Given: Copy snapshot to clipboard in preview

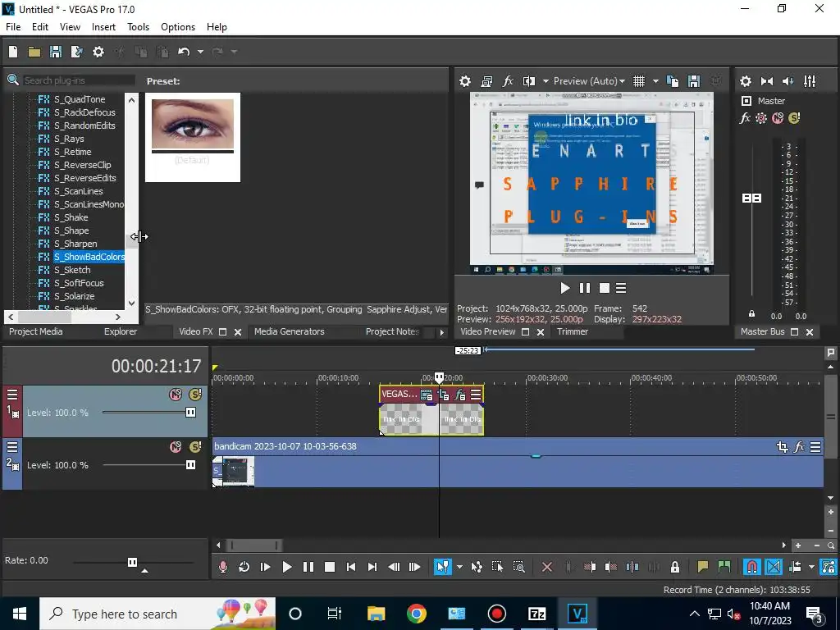Looking at the screenshot, I should pyautogui.click(x=673, y=81).
